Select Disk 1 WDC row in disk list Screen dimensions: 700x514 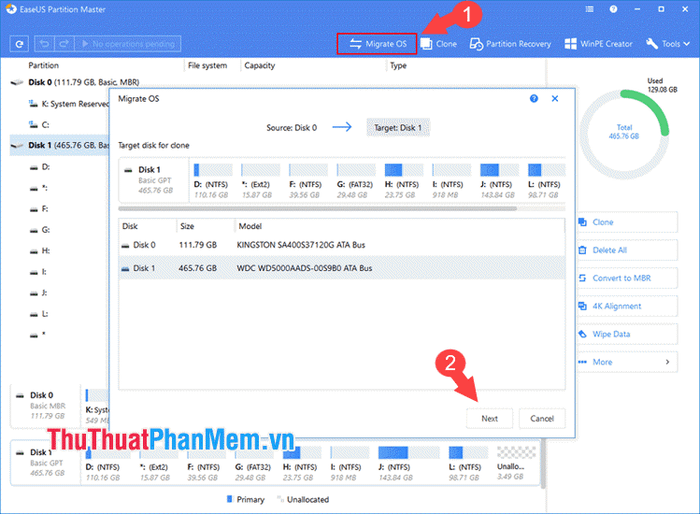click(342, 268)
